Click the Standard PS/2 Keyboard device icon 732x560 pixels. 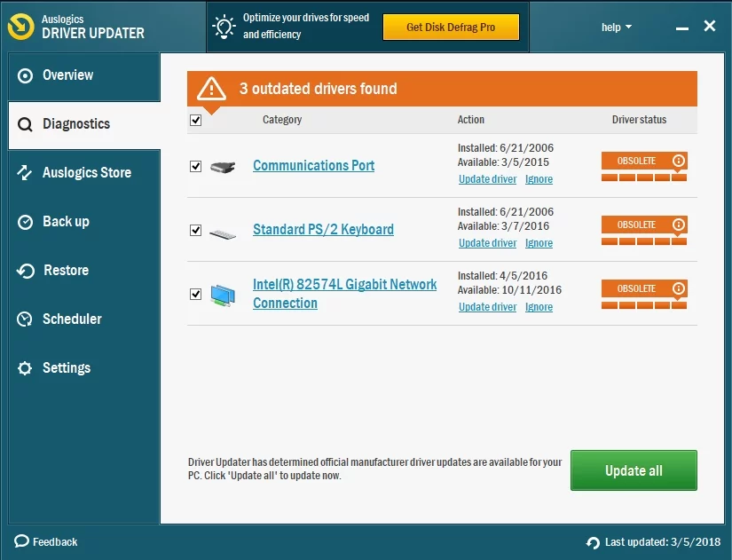pos(223,232)
